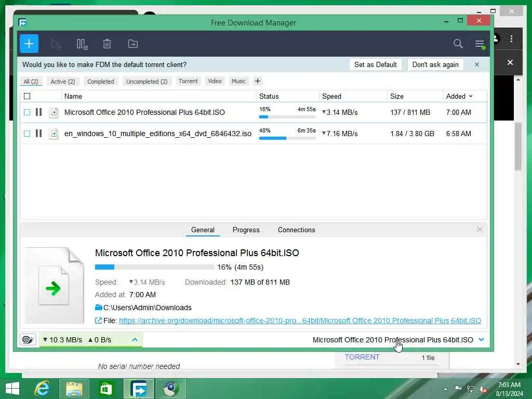Expand the selected download name dropdown arrow
The width and height of the screenshot is (532, 399).
coord(482,339)
